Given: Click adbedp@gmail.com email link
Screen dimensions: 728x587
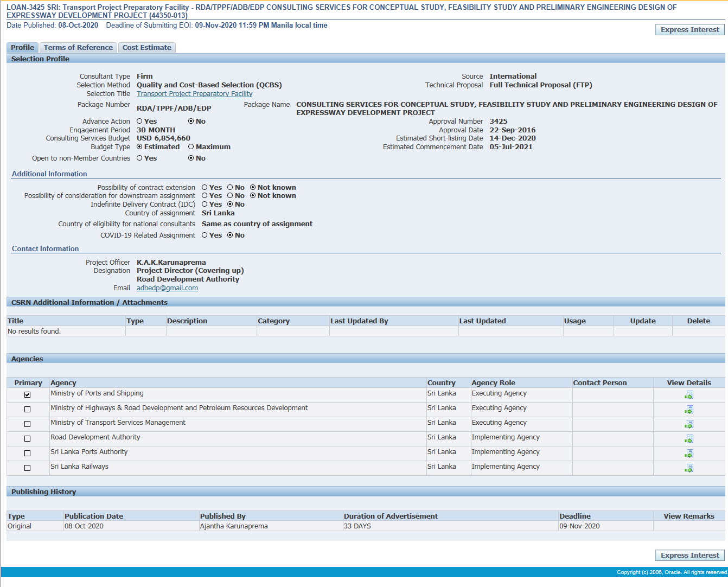Looking at the screenshot, I should point(167,288).
